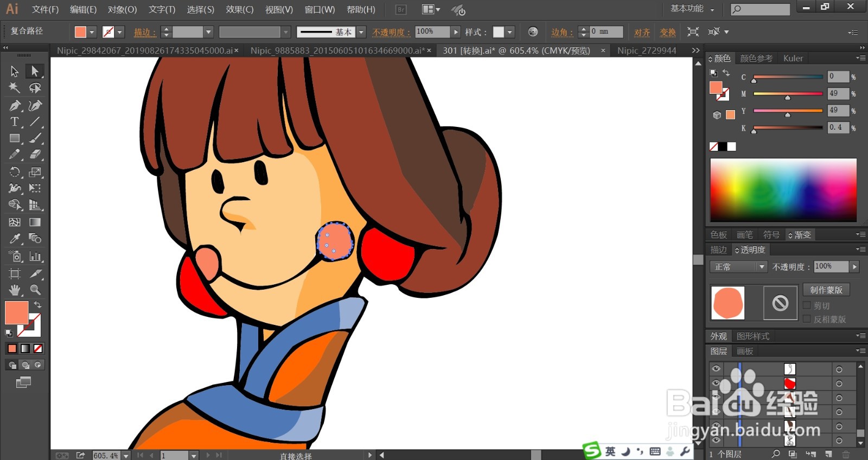Click the 对齐 link in control bar
This screenshot has width=868, height=460.
pos(642,32)
